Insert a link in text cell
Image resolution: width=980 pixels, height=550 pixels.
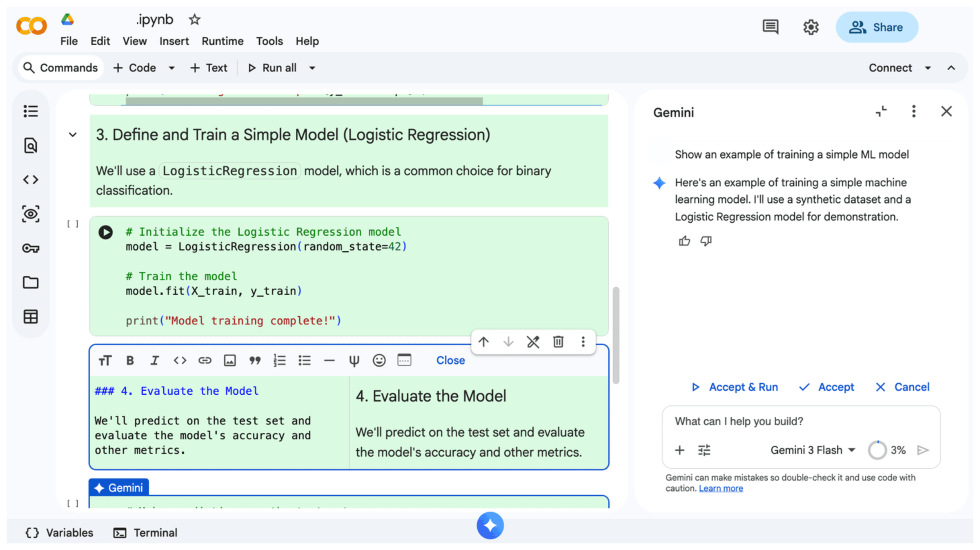(205, 360)
